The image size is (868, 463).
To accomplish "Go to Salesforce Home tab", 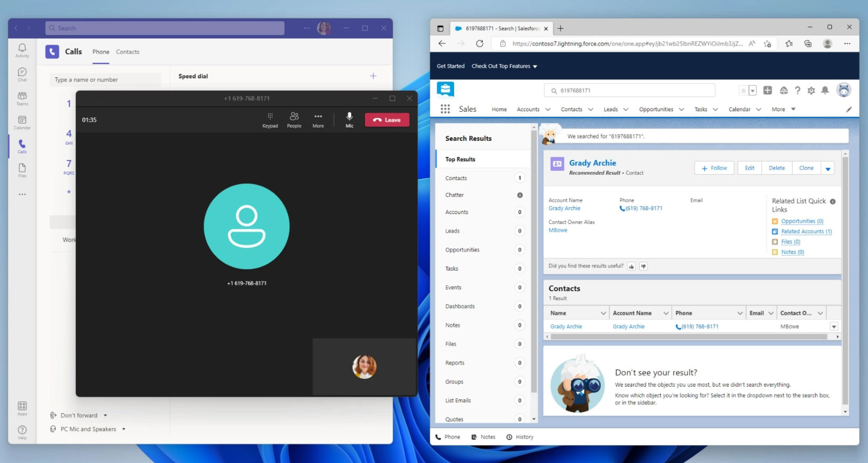I will pos(499,109).
